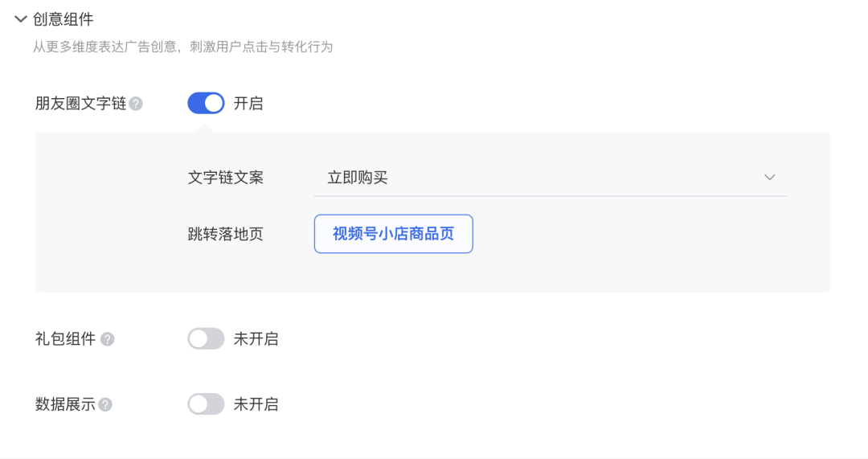868x459 pixels.
Task: Click the 创意组件 section title
Action: click(63, 19)
